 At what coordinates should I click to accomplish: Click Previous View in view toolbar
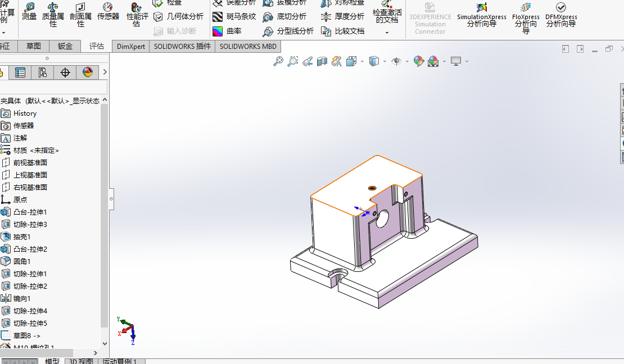[x=308, y=61]
